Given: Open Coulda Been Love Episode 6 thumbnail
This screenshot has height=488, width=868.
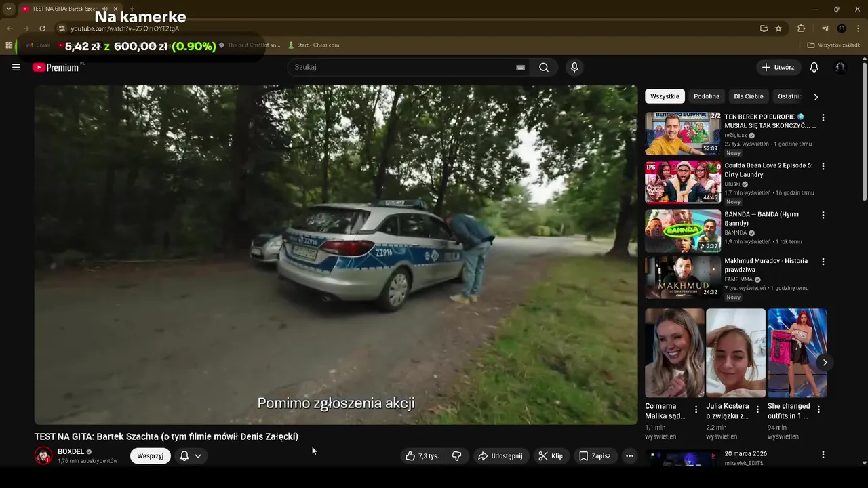Looking at the screenshot, I should (x=683, y=182).
